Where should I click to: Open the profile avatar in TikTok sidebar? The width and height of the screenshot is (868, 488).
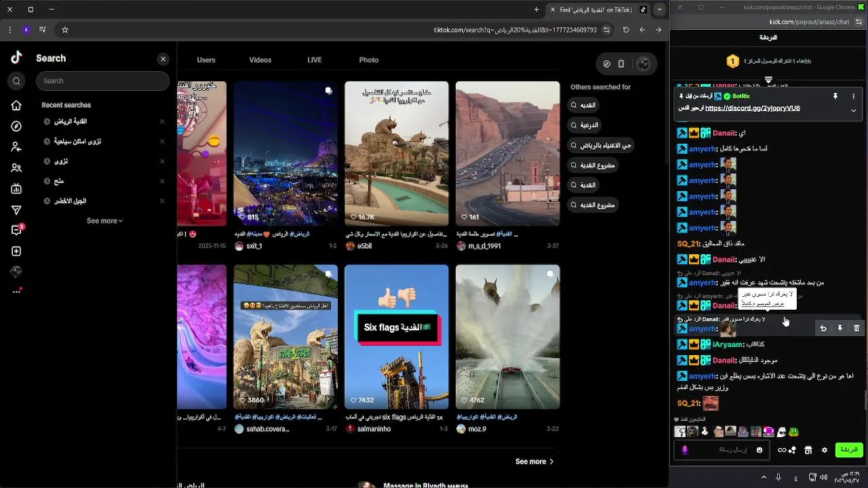point(16,271)
